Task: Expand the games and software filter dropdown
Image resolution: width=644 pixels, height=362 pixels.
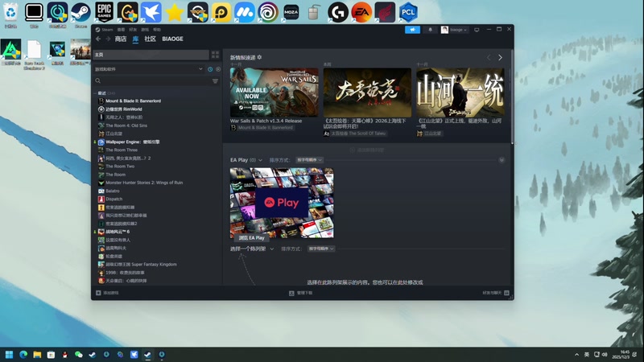Action: 200,69
